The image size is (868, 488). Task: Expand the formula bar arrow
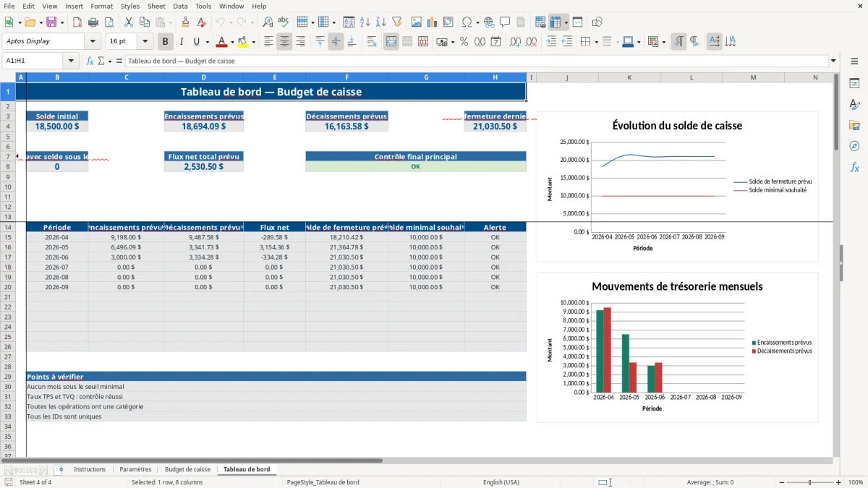pos(833,61)
